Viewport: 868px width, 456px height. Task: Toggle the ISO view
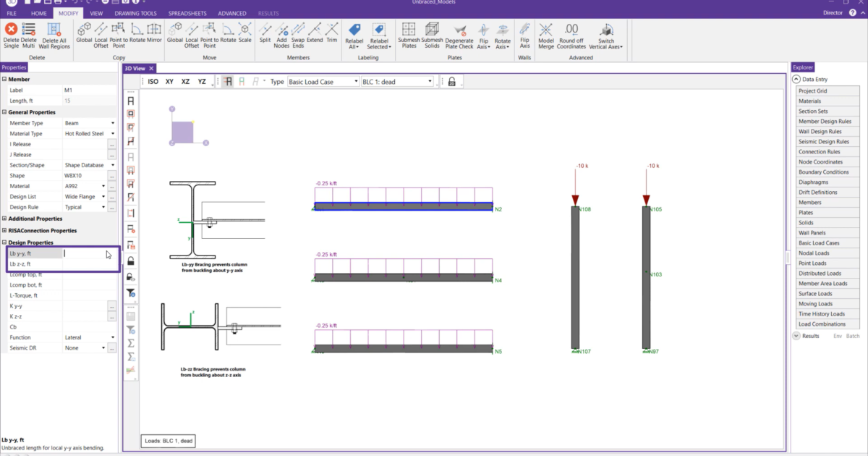coord(152,81)
